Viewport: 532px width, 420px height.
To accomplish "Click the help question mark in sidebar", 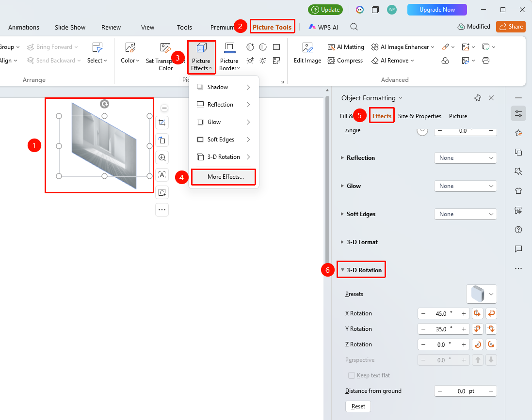I will (518, 230).
